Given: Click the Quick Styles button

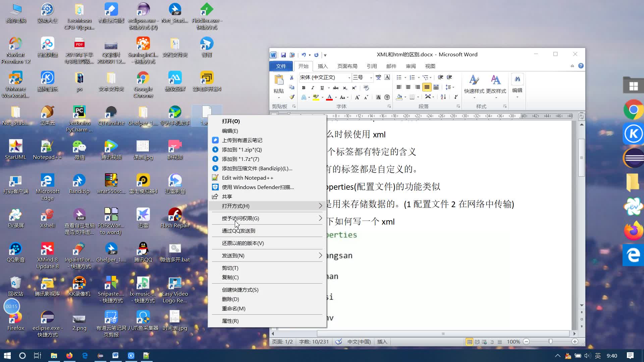Looking at the screenshot, I should [474, 86].
